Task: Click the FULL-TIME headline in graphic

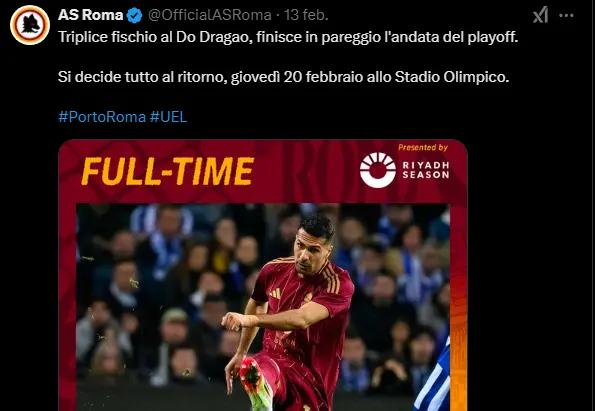Action: pyautogui.click(x=167, y=171)
